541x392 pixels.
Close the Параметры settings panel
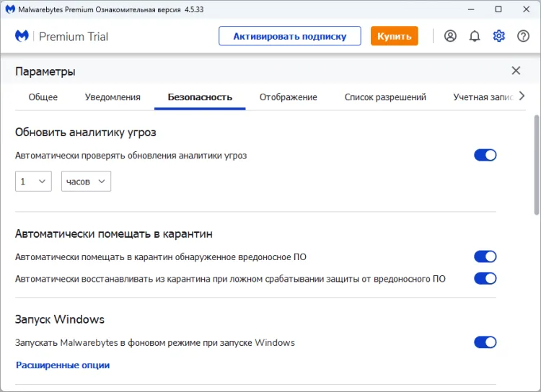(x=516, y=71)
